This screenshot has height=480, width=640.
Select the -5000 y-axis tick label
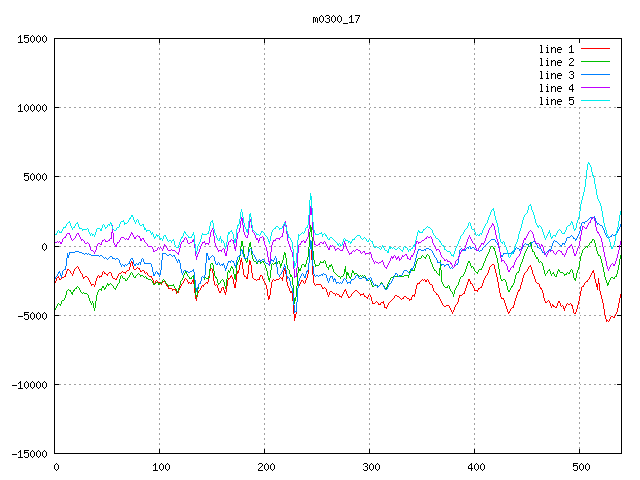pyautogui.click(x=31, y=316)
